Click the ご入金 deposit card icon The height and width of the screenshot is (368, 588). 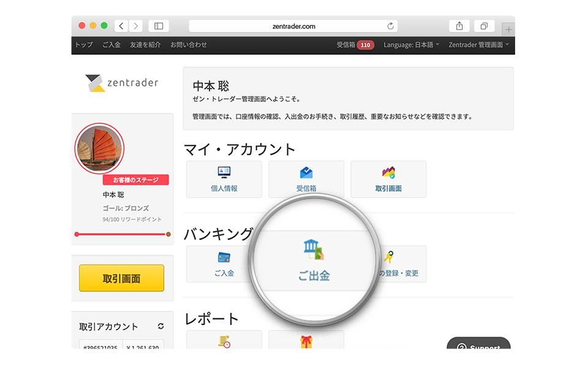224,257
